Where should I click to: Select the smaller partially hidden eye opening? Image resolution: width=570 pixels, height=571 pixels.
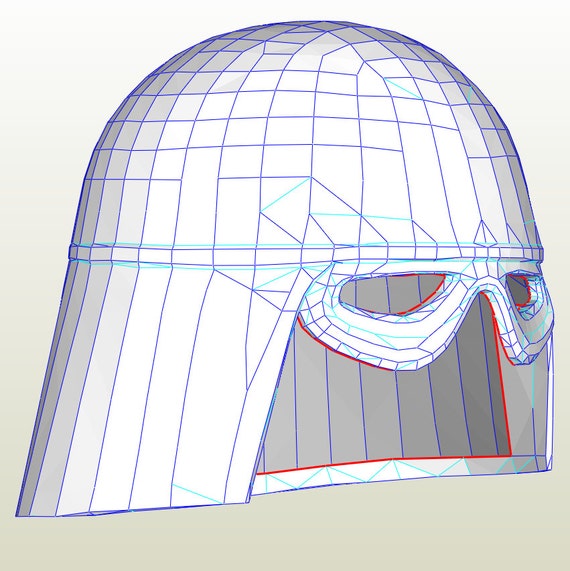(519, 290)
